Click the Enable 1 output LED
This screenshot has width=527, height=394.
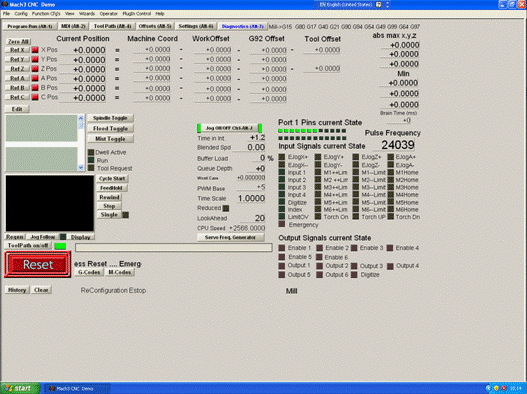282,248
